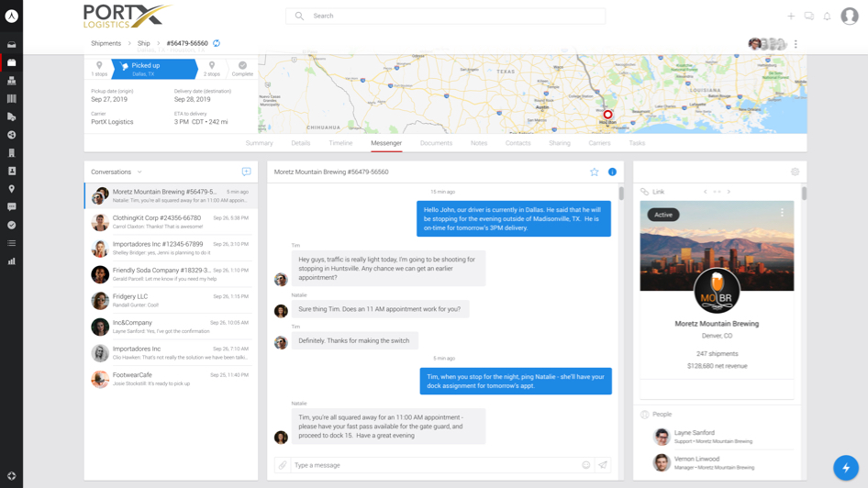The image size is (868, 488).
Task: Open the ClothingKit Corp #24356-66780 conversation
Action: point(171,222)
